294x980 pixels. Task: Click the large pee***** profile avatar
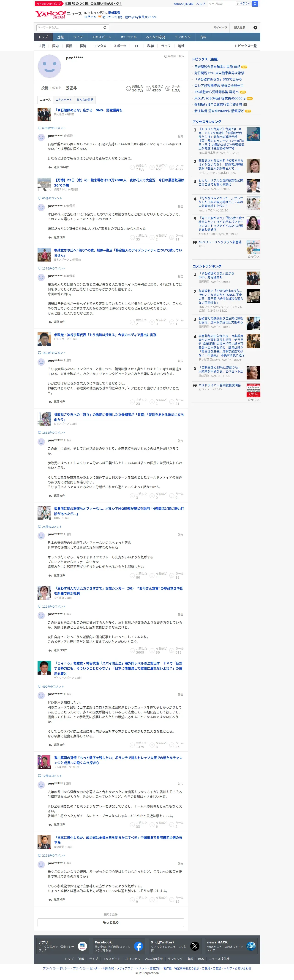[x=49, y=66]
